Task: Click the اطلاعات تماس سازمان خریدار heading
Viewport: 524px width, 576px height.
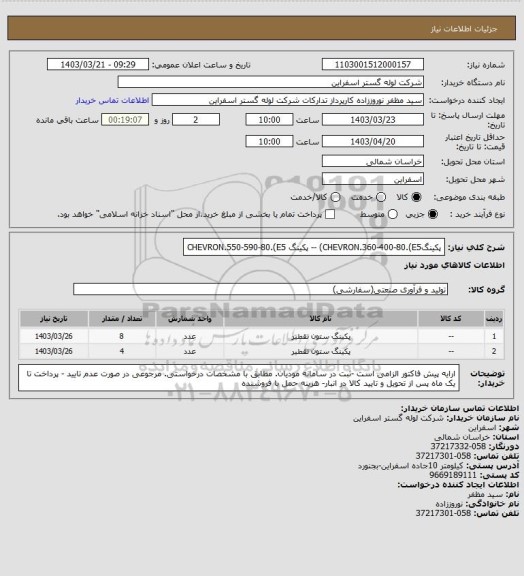Action: (460, 408)
